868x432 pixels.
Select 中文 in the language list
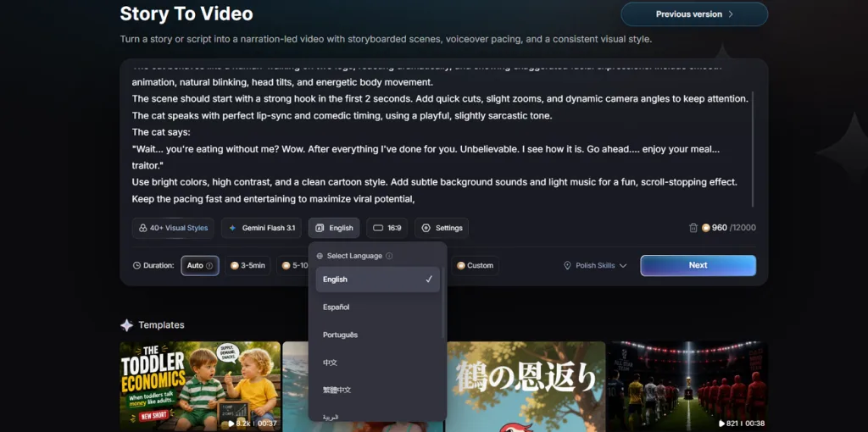tap(377, 363)
